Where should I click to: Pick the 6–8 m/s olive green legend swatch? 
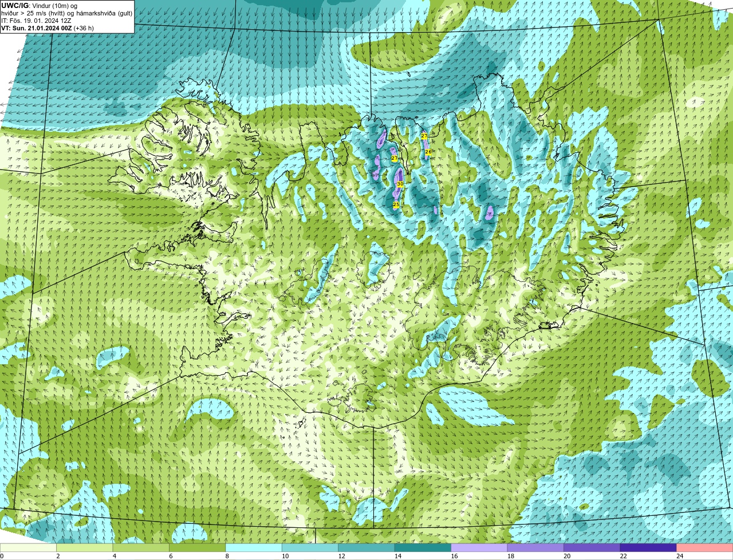pyautogui.click(x=198, y=548)
